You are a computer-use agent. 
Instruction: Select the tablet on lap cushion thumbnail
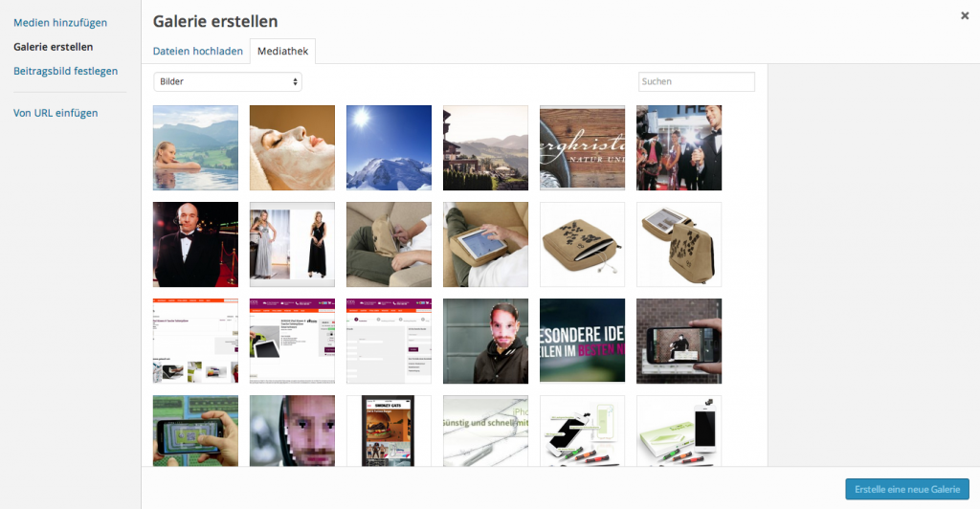tap(485, 244)
